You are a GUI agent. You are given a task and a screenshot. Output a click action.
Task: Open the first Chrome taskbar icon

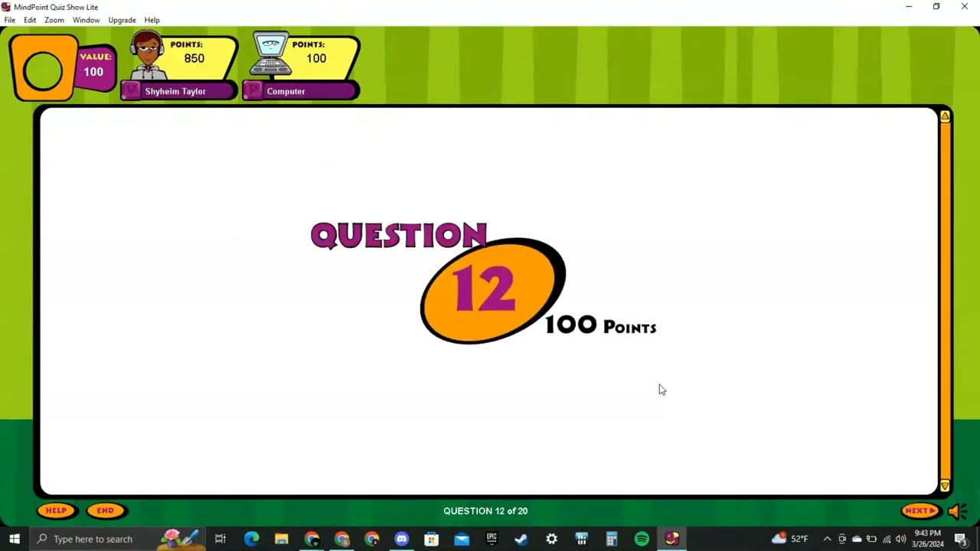pos(312,539)
